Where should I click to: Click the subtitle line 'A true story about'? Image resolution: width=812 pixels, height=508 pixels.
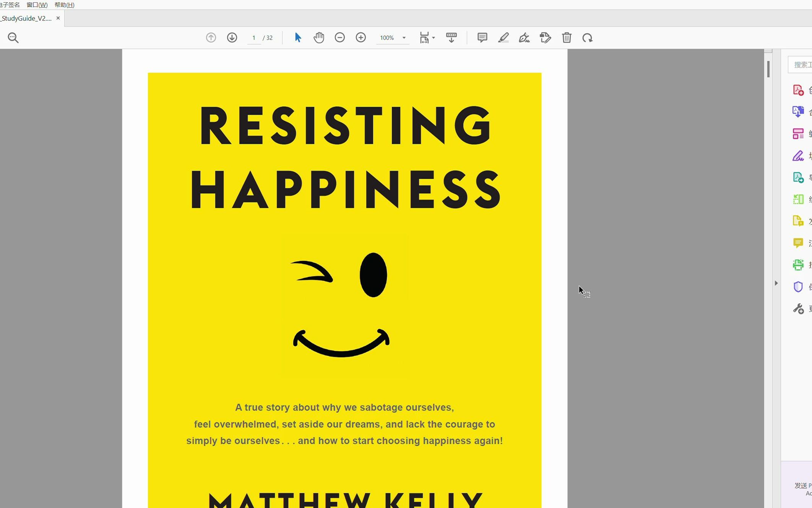[x=344, y=407]
